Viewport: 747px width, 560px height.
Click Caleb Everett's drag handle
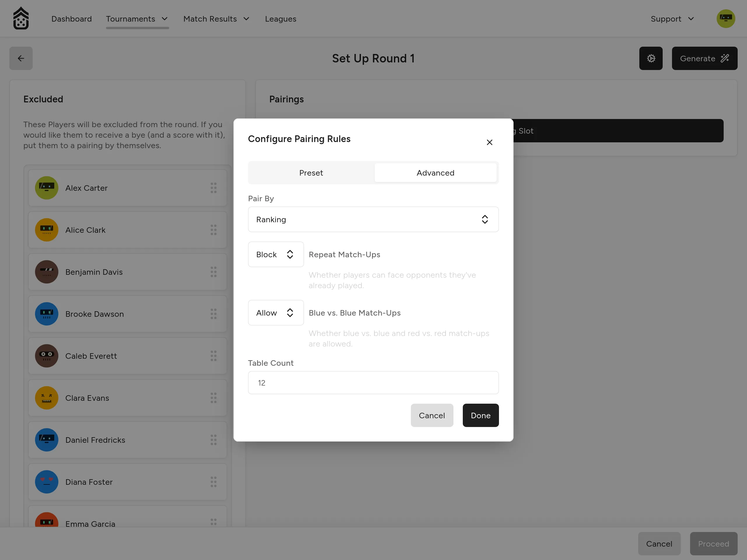pos(213,356)
